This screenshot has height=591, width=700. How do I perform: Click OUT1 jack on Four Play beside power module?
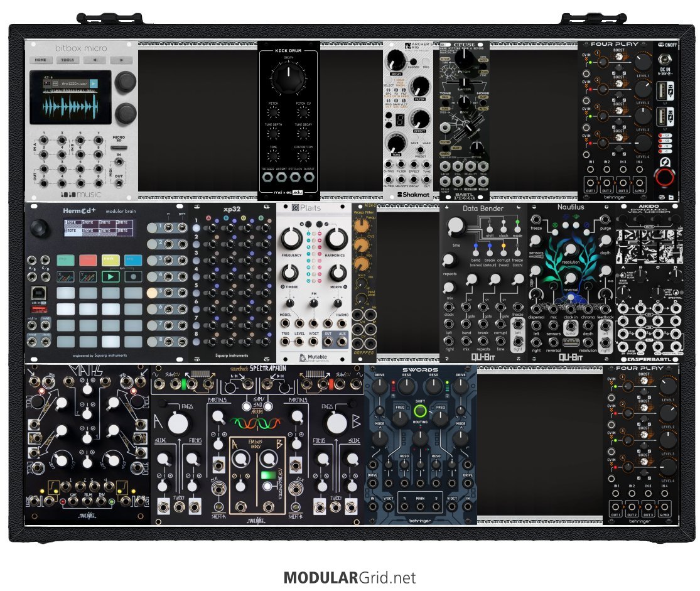(591, 183)
